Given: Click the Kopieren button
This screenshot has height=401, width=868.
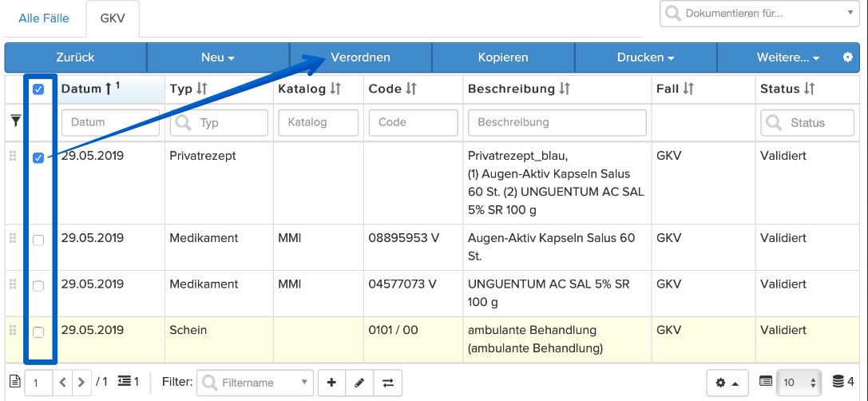Looking at the screenshot, I should coord(503,58).
